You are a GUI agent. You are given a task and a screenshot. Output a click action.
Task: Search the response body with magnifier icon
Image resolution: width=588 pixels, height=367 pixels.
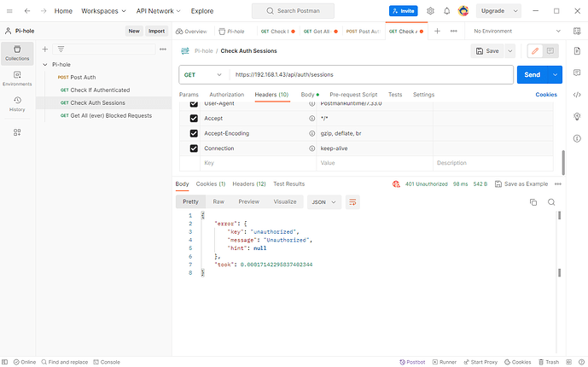(x=551, y=202)
